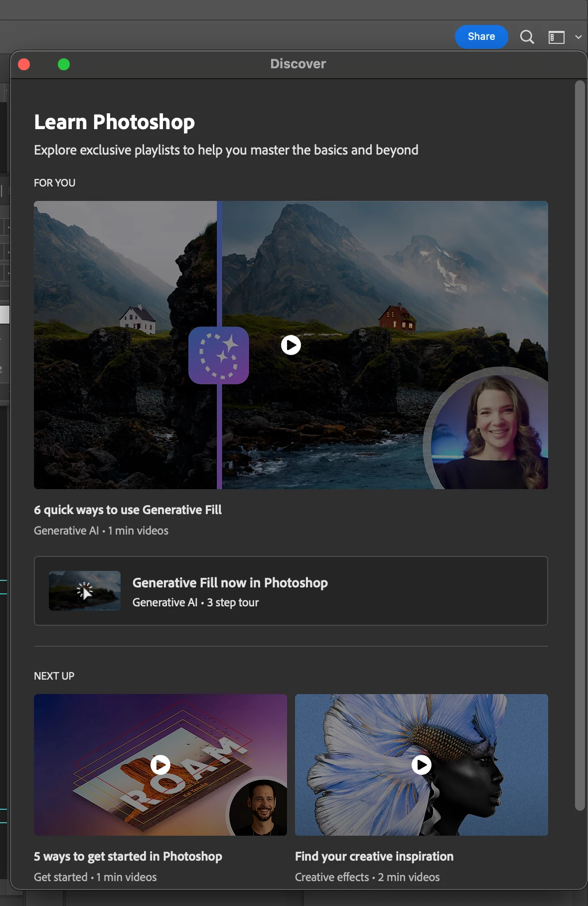Play the Generative Fill featured video
The image size is (588, 906).
pyautogui.click(x=291, y=345)
